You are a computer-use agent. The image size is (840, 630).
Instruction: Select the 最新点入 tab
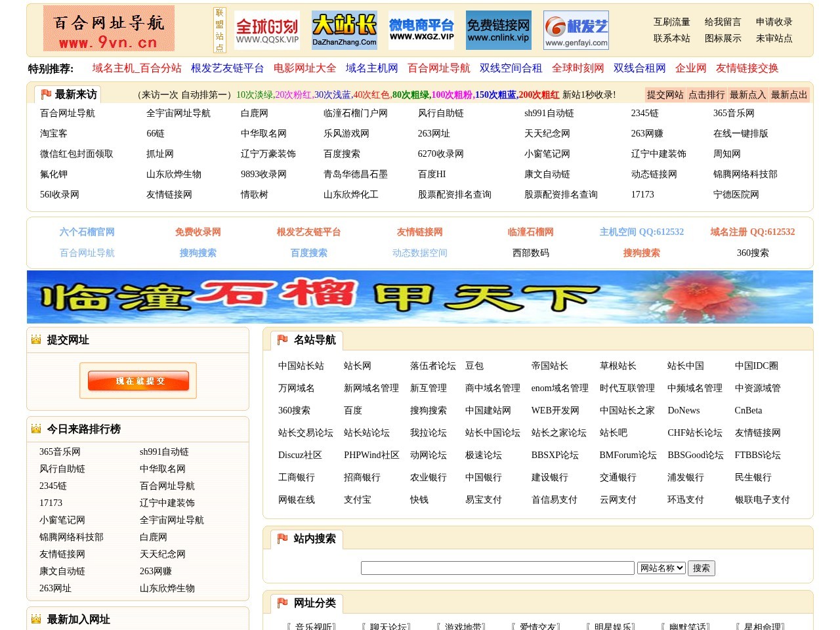pos(747,94)
